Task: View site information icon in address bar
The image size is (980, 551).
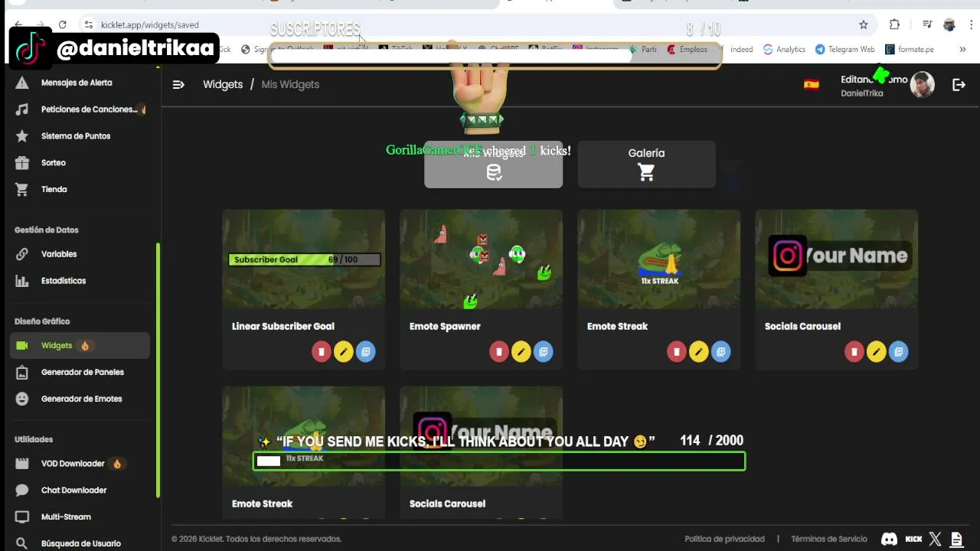Action: pyautogui.click(x=88, y=24)
